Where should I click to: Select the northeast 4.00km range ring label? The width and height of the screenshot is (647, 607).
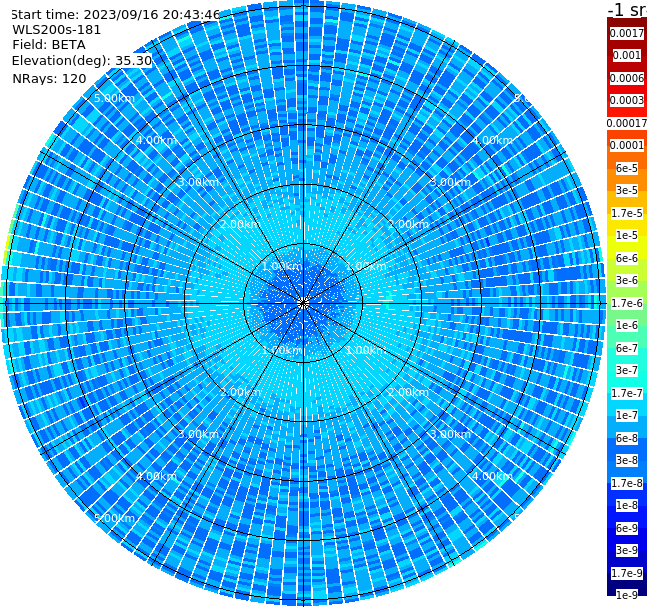click(492, 140)
